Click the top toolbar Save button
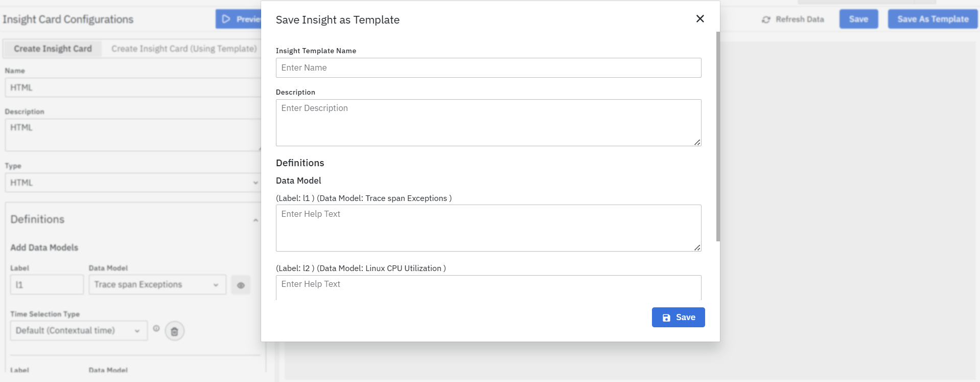Image resolution: width=980 pixels, height=382 pixels. click(x=858, y=19)
